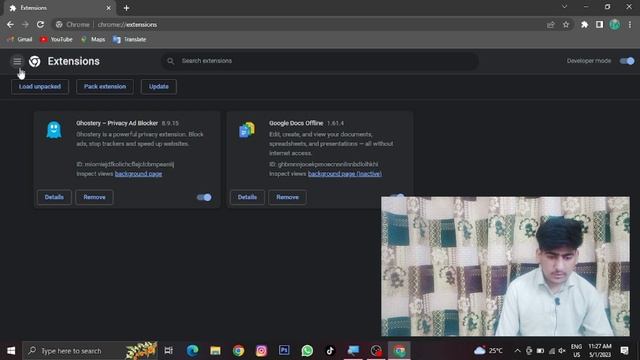Launch Microsoft Edge from taskbar
Screen dimensions: 640x360
click(193, 351)
